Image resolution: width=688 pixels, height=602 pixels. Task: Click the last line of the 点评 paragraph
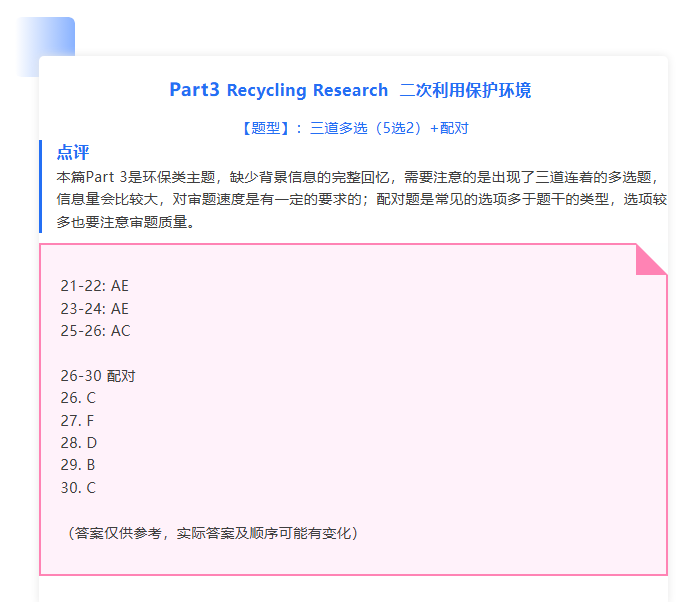tap(125, 221)
